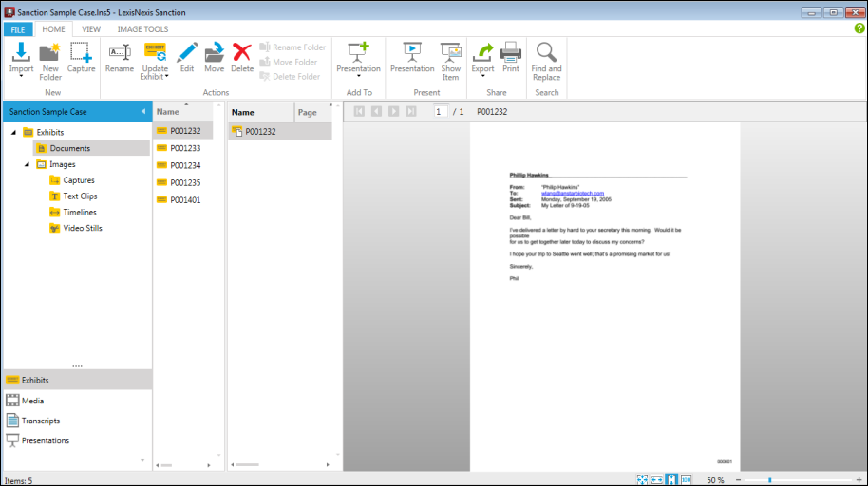Select exhibit P001234 in list
Image resolution: width=868 pixels, height=486 pixels.
pyautogui.click(x=183, y=165)
